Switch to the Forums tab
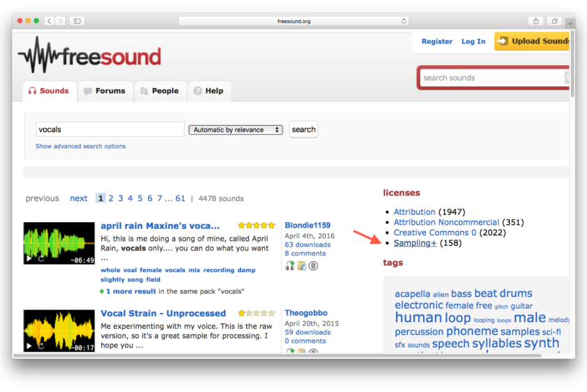The height and width of the screenshot is (392, 587). point(105,91)
